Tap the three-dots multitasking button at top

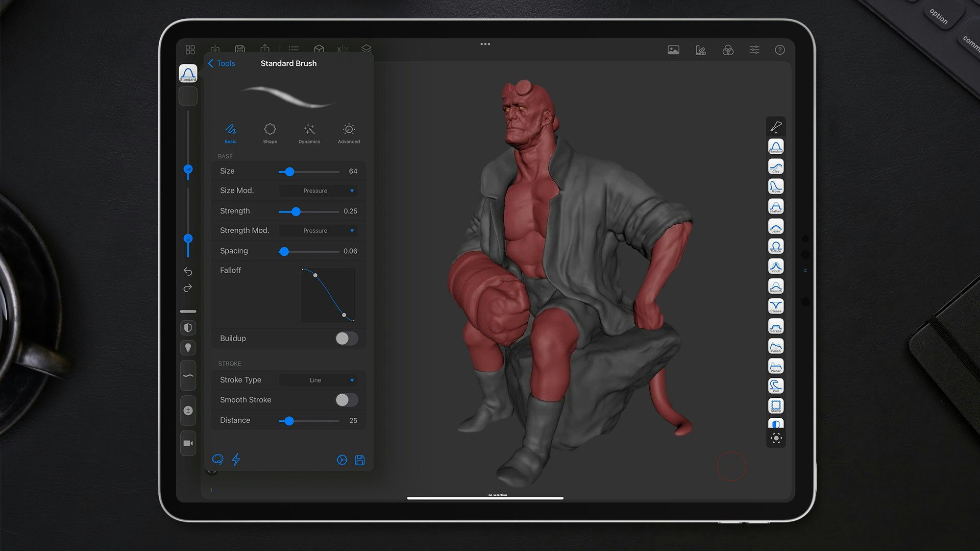click(485, 44)
